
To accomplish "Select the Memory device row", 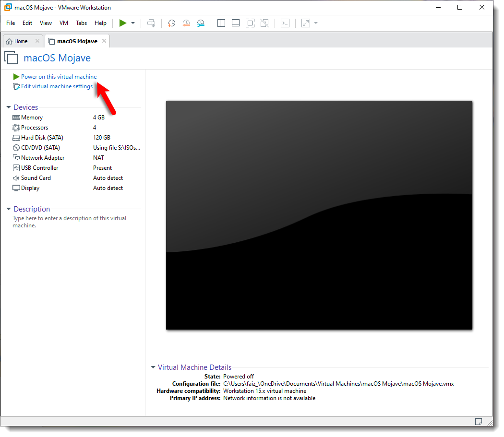I will pyautogui.click(x=76, y=118).
